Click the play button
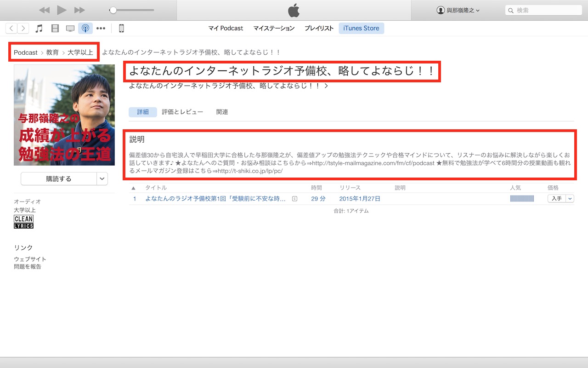588x368 pixels. click(x=62, y=10)
